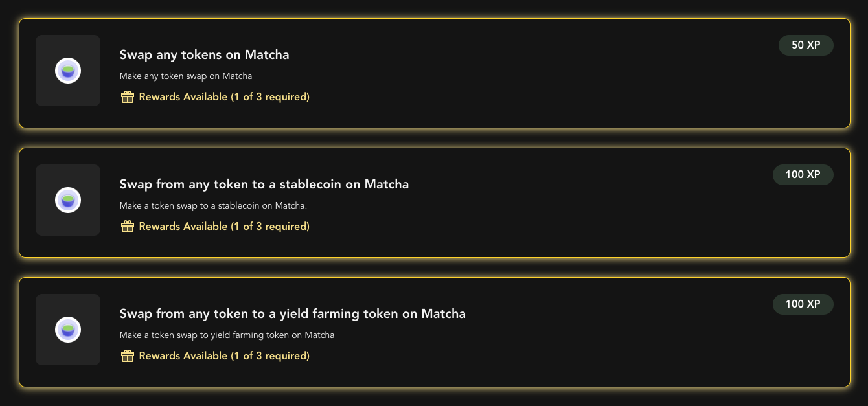
Task: Open 'Swap any tokens on Matcha' title
Action: coord(204,55)
